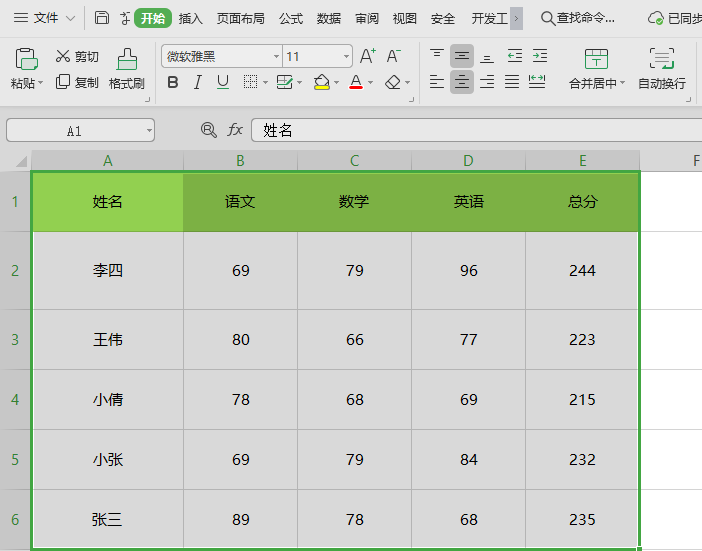Toggle underline formatting

[x=222, y=82]
